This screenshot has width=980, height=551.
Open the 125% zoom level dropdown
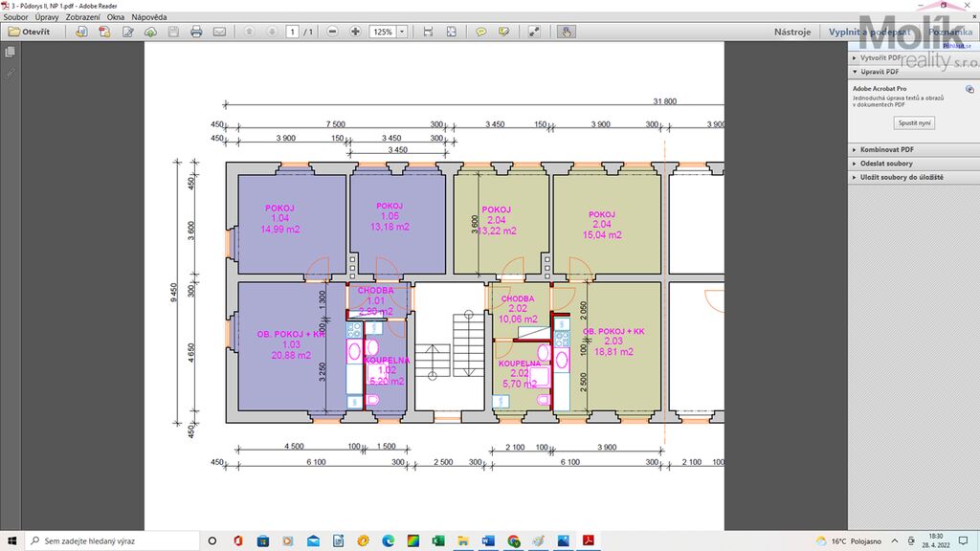(402, 32)
